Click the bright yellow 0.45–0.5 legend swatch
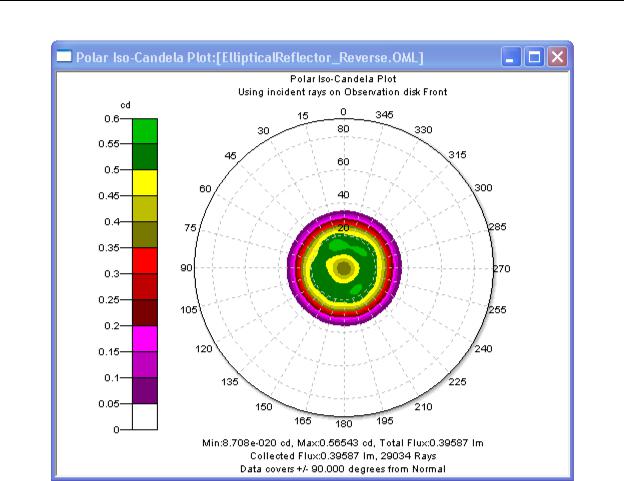The height and width of the screenshot is (481, 624). point(145,183)
